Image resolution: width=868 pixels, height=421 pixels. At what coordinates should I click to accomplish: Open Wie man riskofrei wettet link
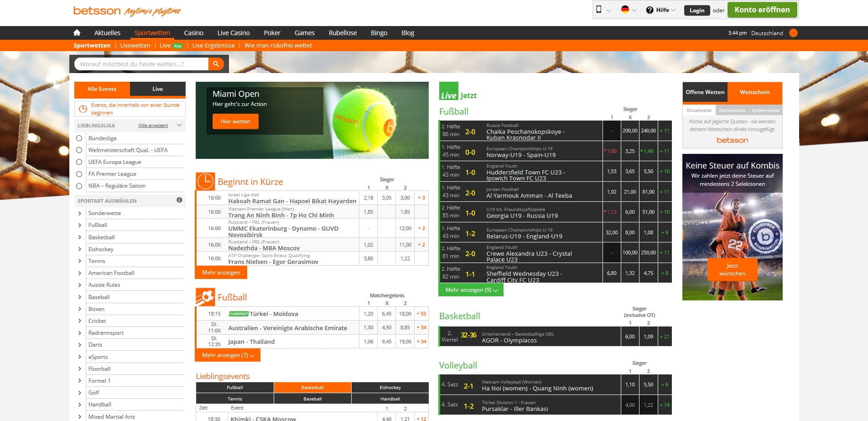click(278, 46)
